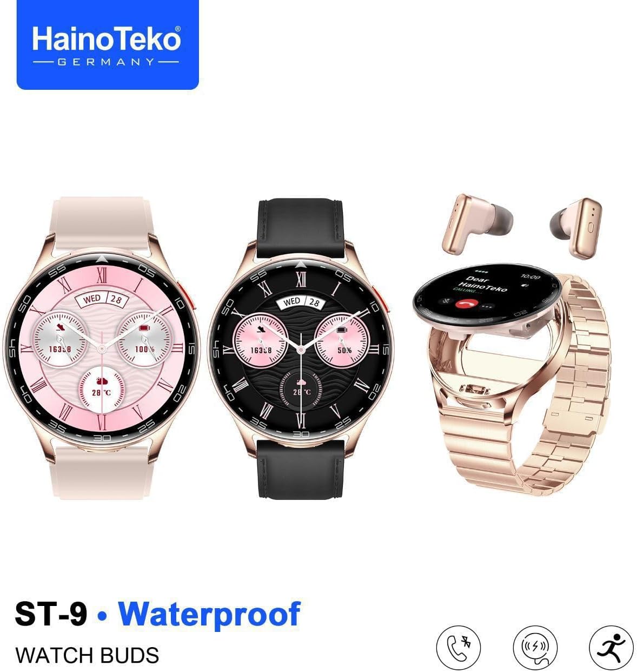
Task: Tap the steps dial on black watch
Action: tap(260, 341)
